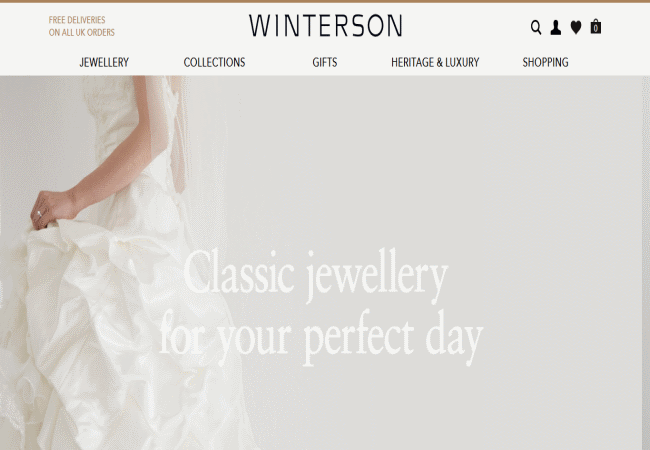The image size is (650, 450).
Task: Expand the Heritage & Luxury menu
Action: pyautogui.click(x=435, y=62)
